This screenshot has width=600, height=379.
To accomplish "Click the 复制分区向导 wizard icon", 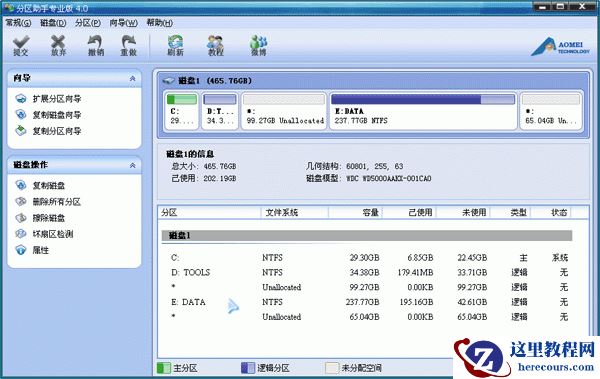I will 21,131.
